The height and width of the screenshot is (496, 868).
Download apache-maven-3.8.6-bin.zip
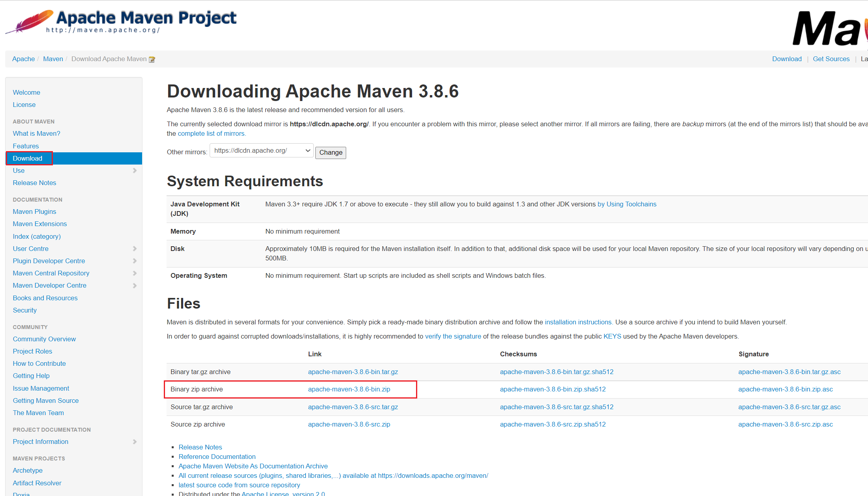tap(349, 389)
